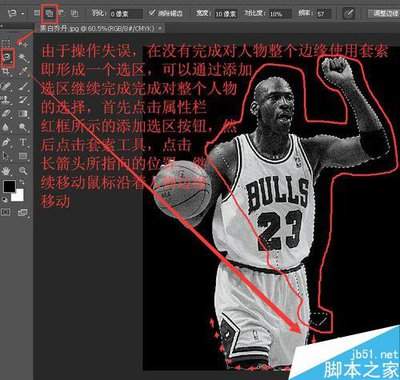Open the black foreground color swatch
Viewport: 400px width, 380px height.
pos(9,187)
